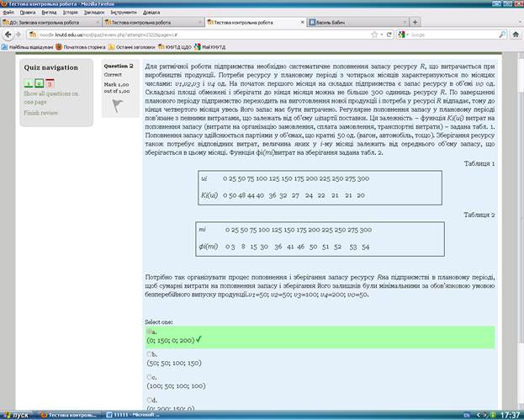The height and width of the screenshot is (420, 524).
Task: Click the vertical page scrollbar
Action: 521,231
